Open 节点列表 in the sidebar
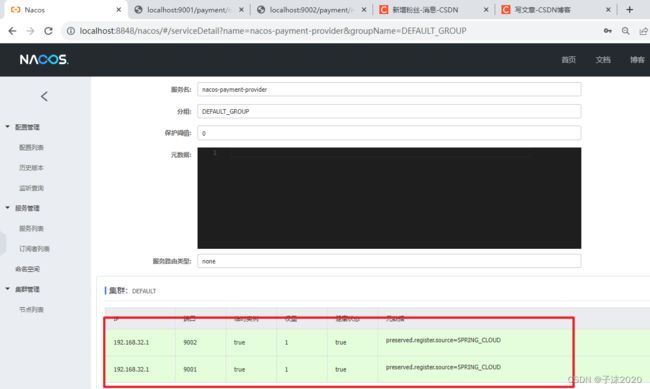Screen dimensions: 650x389 31,309
